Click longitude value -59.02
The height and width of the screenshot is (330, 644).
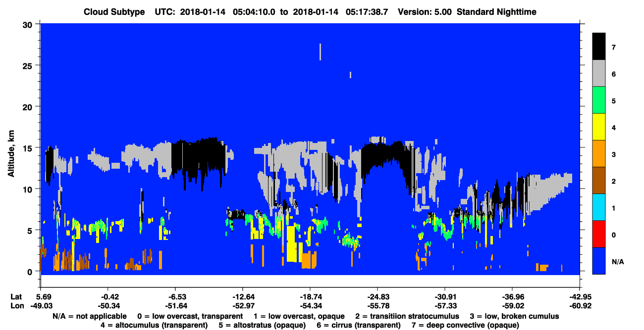[512, 306]
